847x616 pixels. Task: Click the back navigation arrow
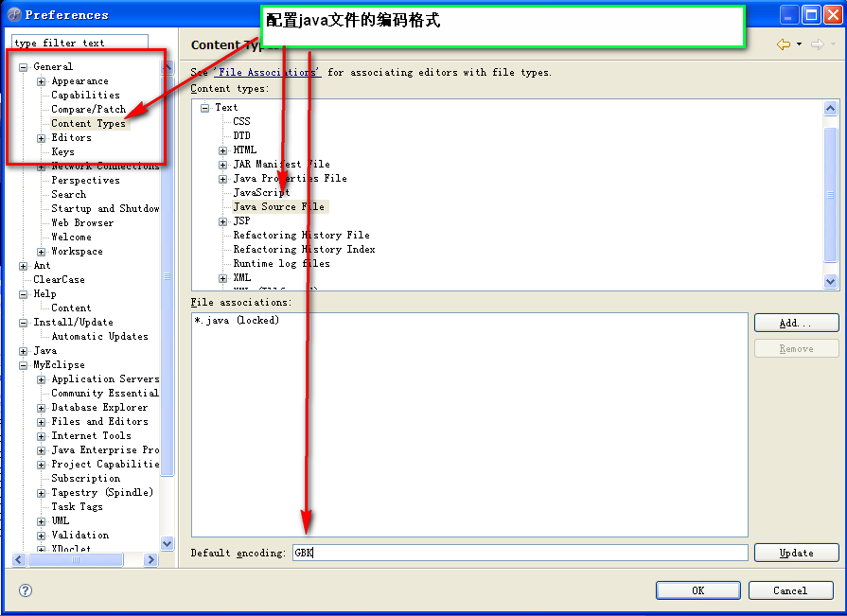[783, 43]
